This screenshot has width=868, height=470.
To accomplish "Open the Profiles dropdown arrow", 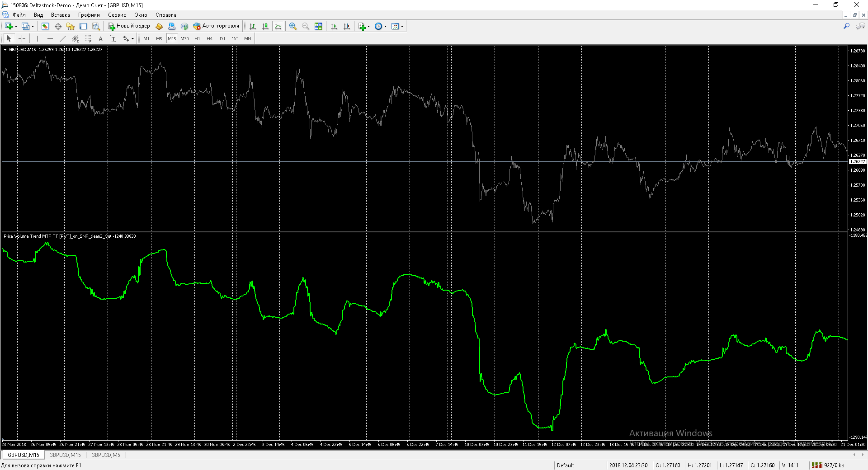I will (x=33, y=26).
